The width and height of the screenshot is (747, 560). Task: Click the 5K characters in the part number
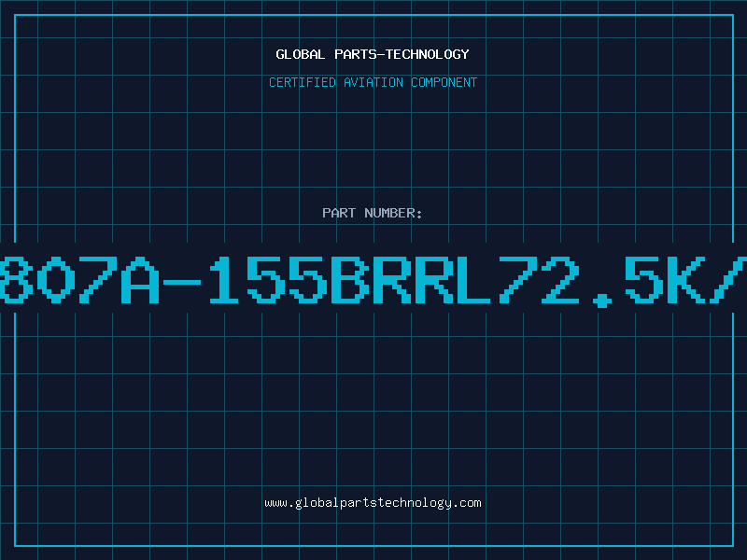(666, 279)
